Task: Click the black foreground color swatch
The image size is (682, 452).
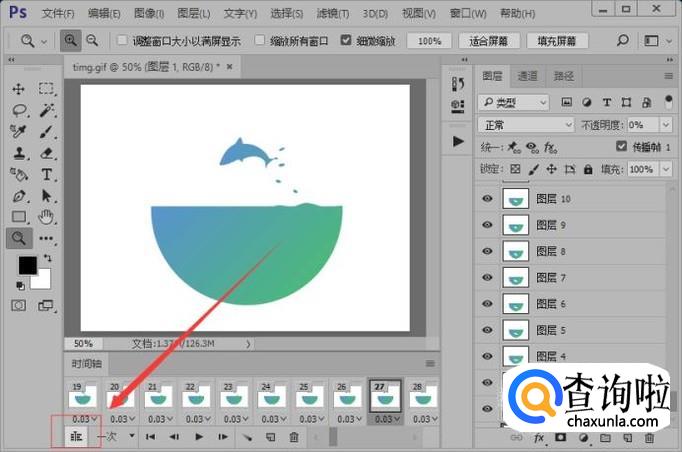Action: coord(27,265)
